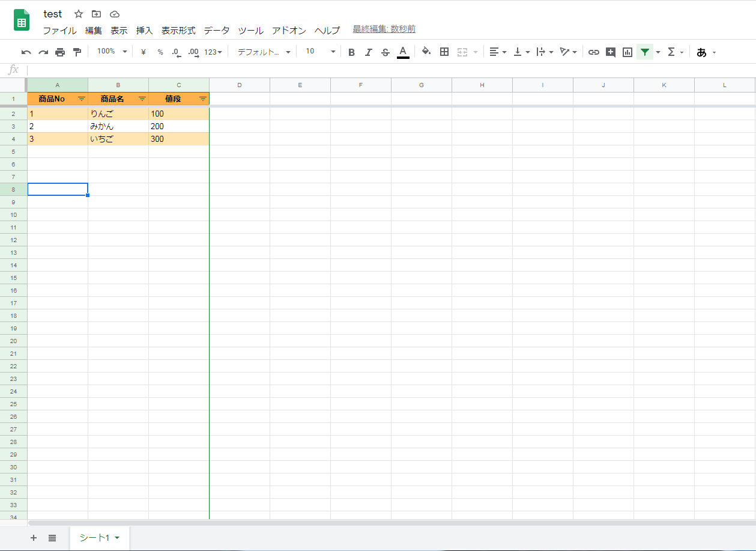Viewport: 756px width, 551px height.
Task: Open the filter menu on 商品名 column
Action: (142, 98)
